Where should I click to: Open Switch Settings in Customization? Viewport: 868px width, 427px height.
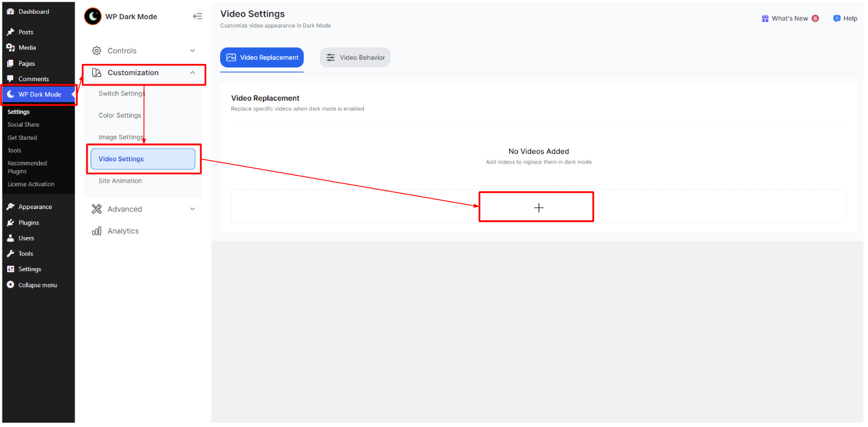click(x=122, y=94)
